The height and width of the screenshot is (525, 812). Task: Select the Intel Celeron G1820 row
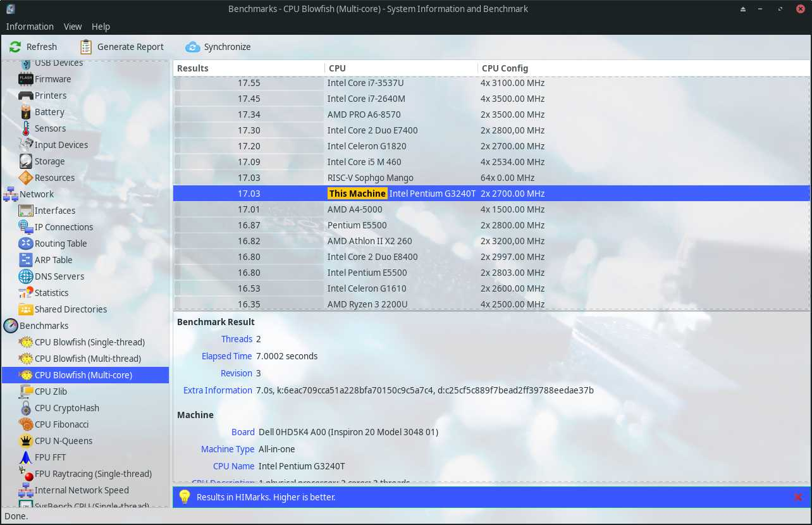[x=491, y=146]
